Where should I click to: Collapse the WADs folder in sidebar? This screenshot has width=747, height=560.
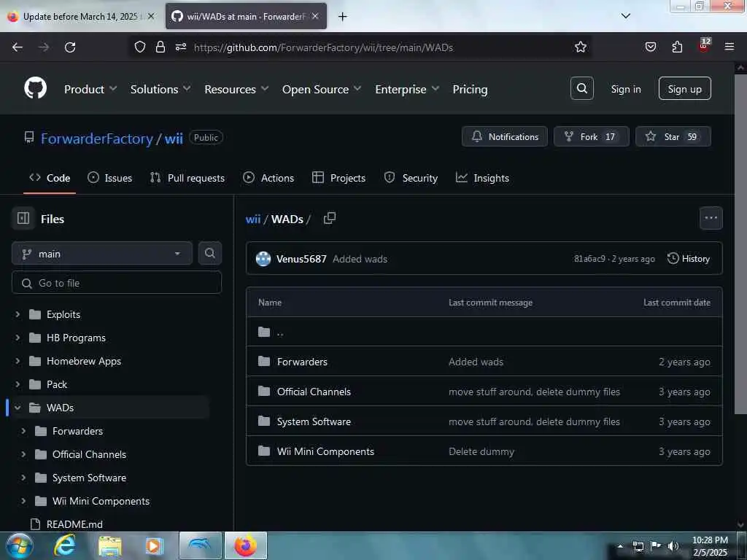[18, 408]
